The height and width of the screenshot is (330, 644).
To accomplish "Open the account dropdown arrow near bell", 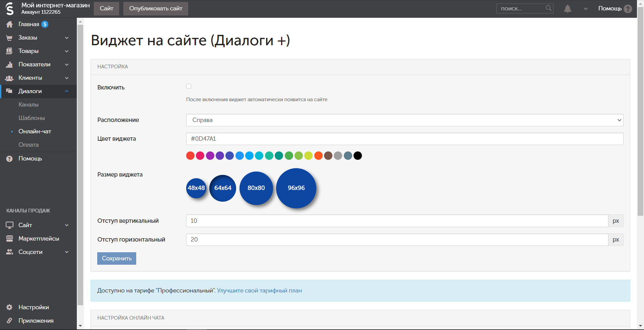I will pyautogui.click(x=586, y=9).
